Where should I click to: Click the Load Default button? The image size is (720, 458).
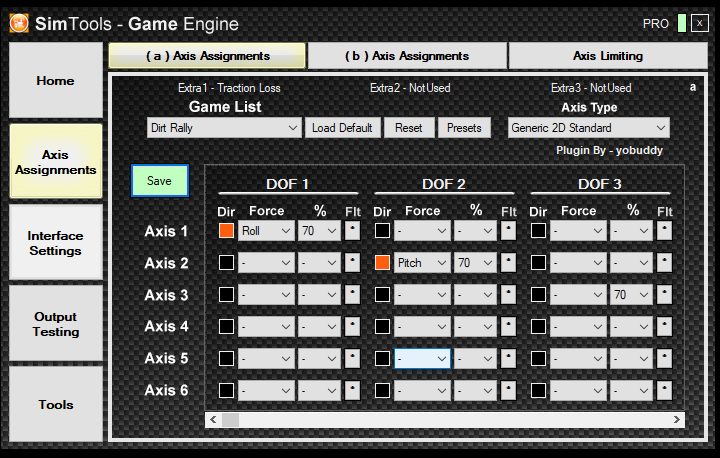(342, 128)
